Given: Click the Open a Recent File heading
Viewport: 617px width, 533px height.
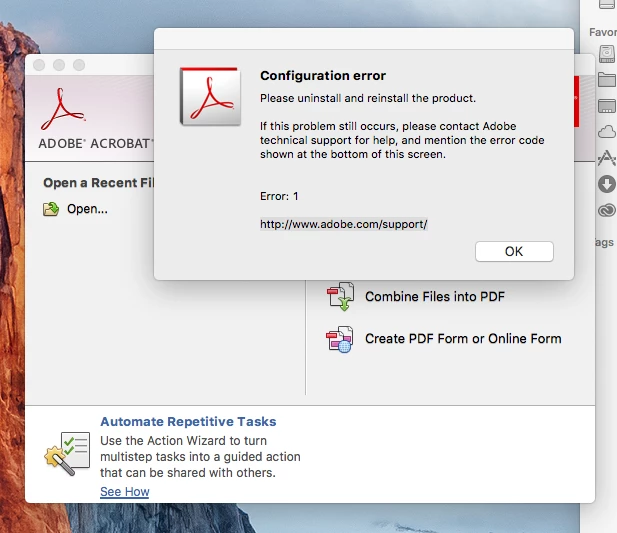Looking at the screenshot, I should [98, 183].
